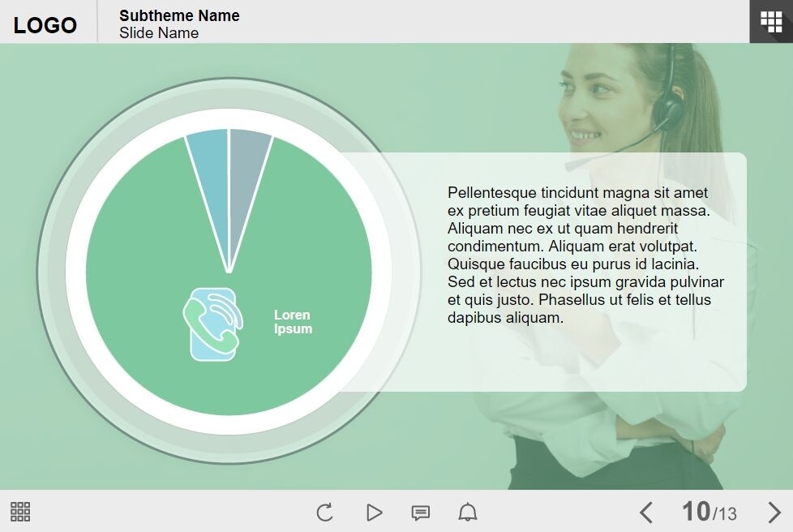Click the 10/13 slide counter
This screenshot has height=532, width=793.
(709, 512)
